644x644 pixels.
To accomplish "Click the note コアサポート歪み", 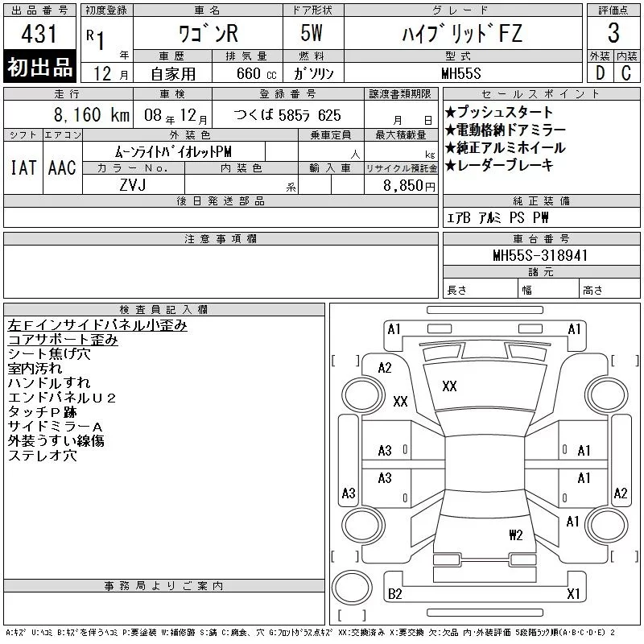I will (63, 340).
